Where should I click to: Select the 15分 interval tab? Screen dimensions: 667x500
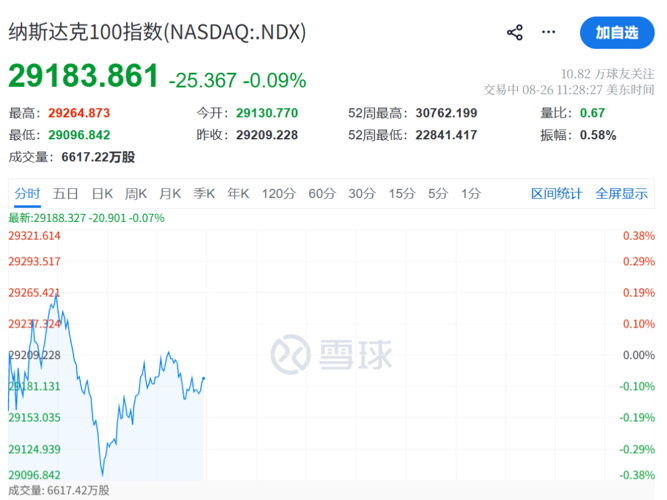[402, 194]
